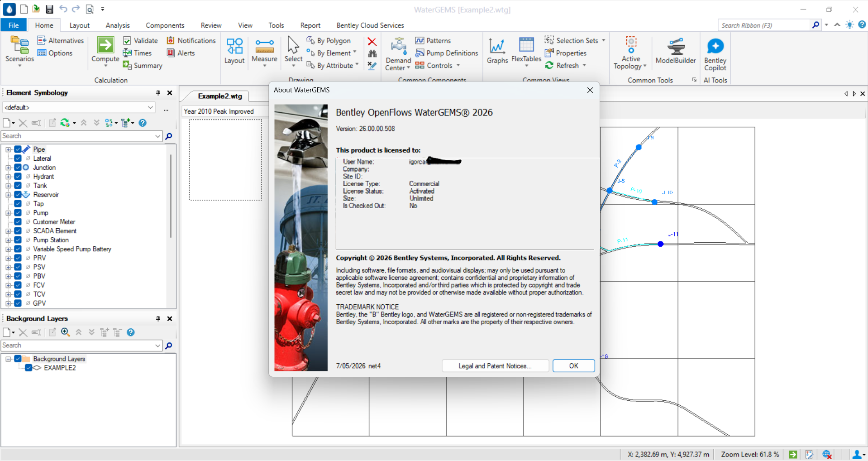868x461 pixels.
Task: Click the red Delete X icon
Action: (x=372, y=42)
